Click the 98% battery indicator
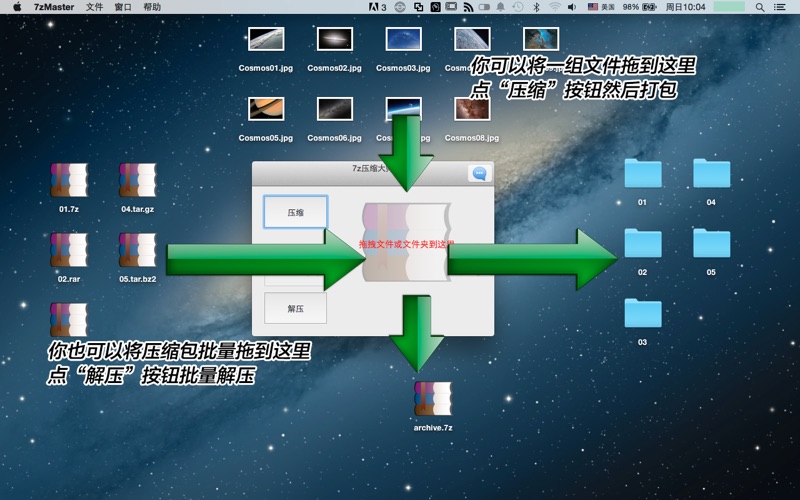Viewport: 800px width, 500px height. click(639, 7)
